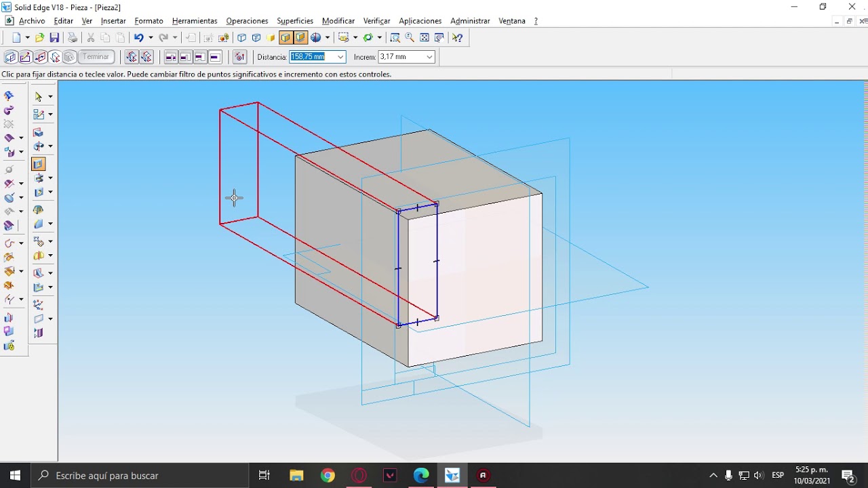The image size is (868, 488).
Task: Click the Coordinate System tool
Action: click(x=38, y=304)
